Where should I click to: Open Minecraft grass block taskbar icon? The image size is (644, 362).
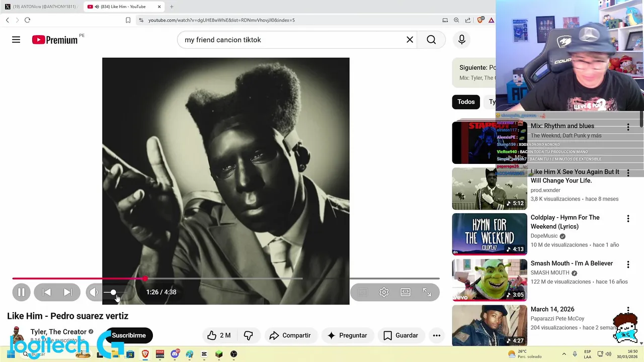[x=219, y=354]
